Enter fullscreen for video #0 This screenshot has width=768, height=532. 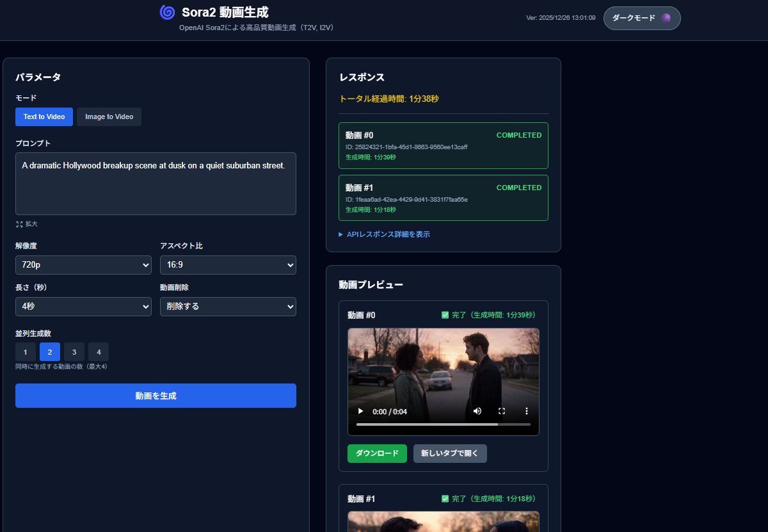coord(502,411)
